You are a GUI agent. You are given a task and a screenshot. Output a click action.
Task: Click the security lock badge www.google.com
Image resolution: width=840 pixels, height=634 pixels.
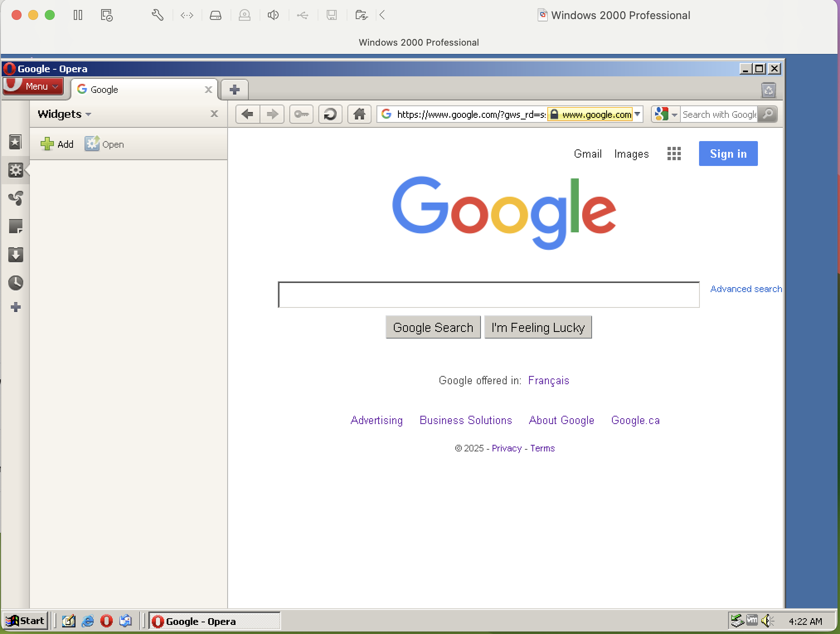[590, 114]
